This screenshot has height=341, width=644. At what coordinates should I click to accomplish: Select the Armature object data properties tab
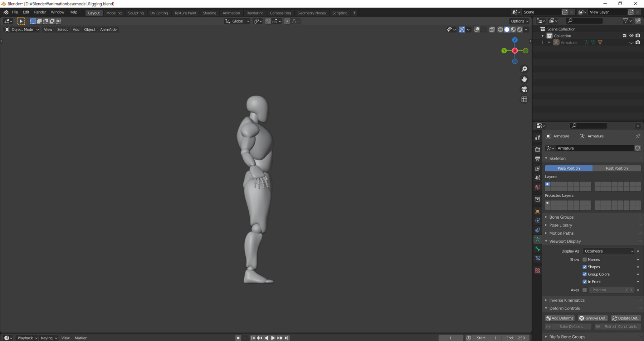537,240
